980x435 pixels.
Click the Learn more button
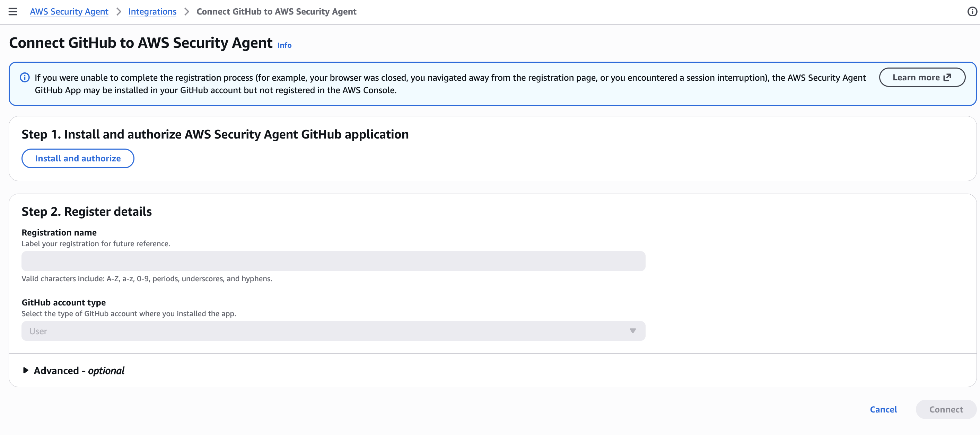point(922,77)
